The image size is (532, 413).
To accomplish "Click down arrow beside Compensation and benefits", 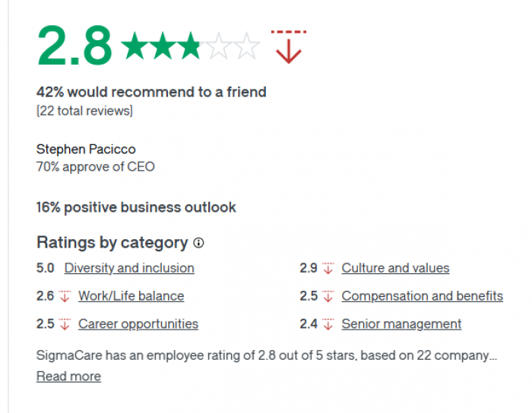I will coord(328,296).
